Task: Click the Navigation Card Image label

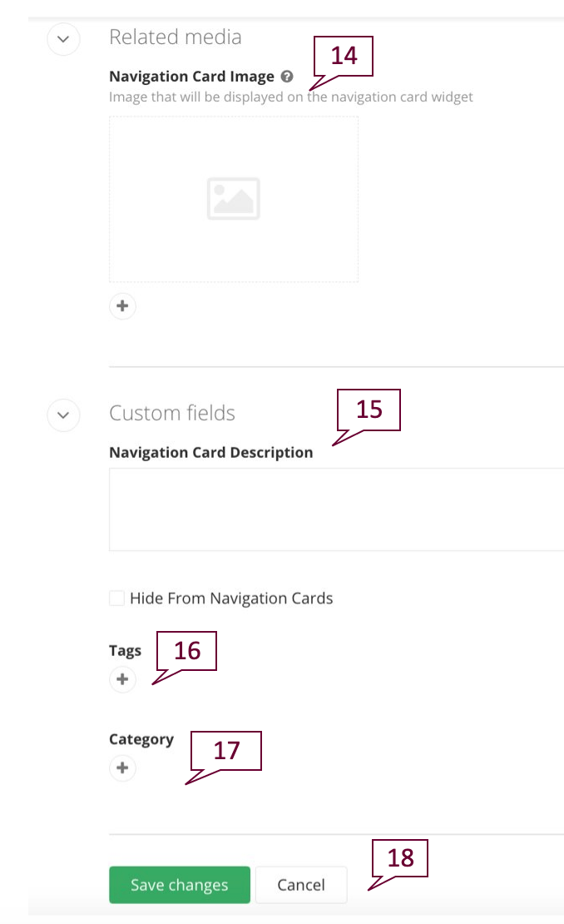Action: (x=191, y=76)
